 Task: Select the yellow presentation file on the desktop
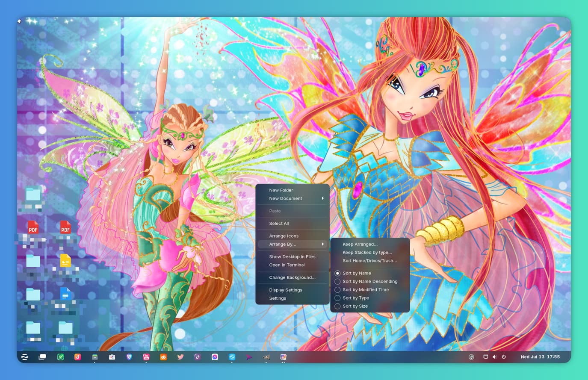coord(65,260)
